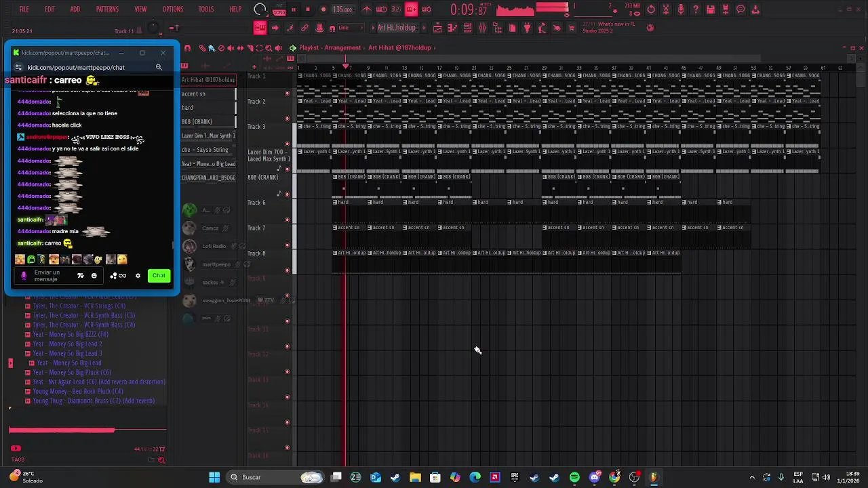Viewport: 868px width, 488px height.
Task: Toggle pattern/song mode button
Action: click(279, 9)
